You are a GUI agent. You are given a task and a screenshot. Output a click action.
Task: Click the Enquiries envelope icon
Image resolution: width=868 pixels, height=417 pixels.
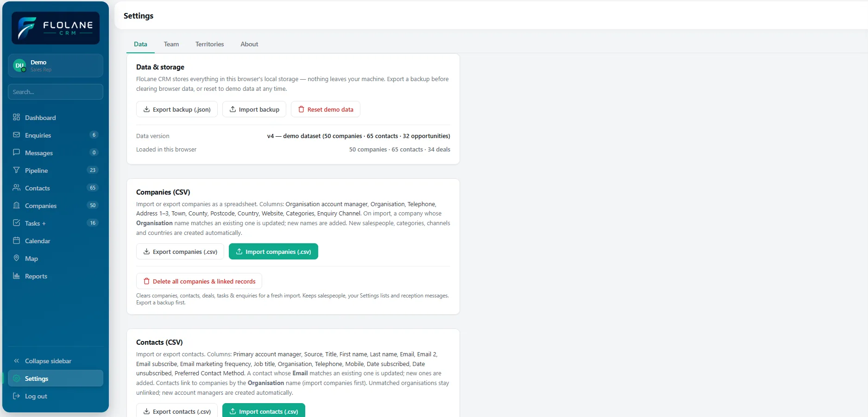tap(16, 135)
